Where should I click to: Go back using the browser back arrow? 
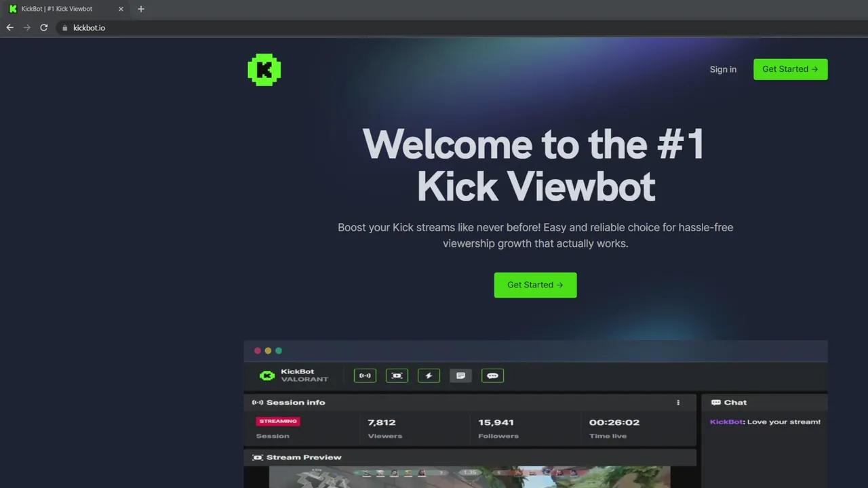(x=9, y=28)
